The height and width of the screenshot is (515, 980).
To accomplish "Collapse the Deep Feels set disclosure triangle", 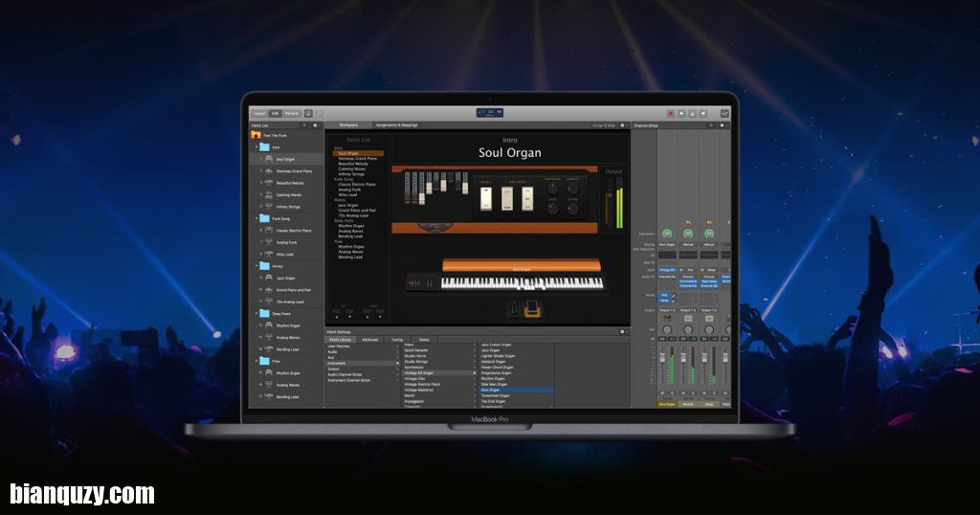I will click(x=256, y=313).
